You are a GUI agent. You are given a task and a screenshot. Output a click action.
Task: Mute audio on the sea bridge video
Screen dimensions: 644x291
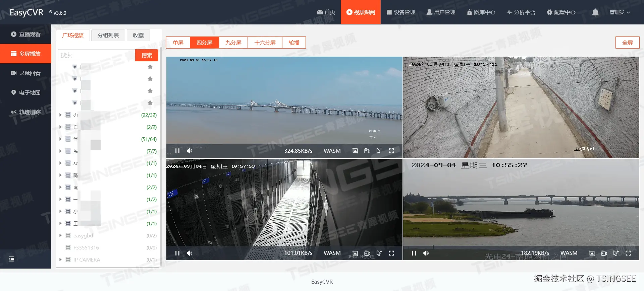pyautogui.click(x=190, y=151)
